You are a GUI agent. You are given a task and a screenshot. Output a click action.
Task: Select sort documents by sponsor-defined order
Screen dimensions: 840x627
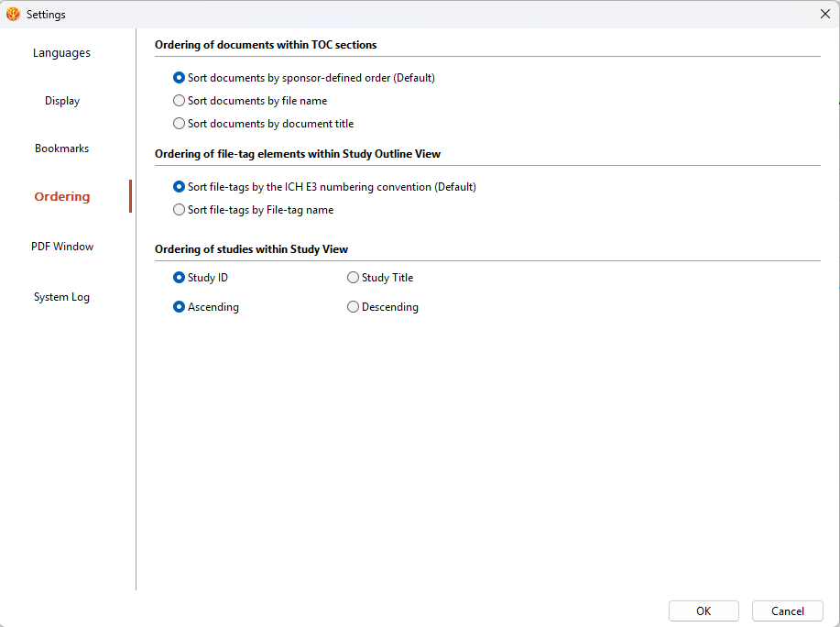pyautogui.click(x=304, y=78)
